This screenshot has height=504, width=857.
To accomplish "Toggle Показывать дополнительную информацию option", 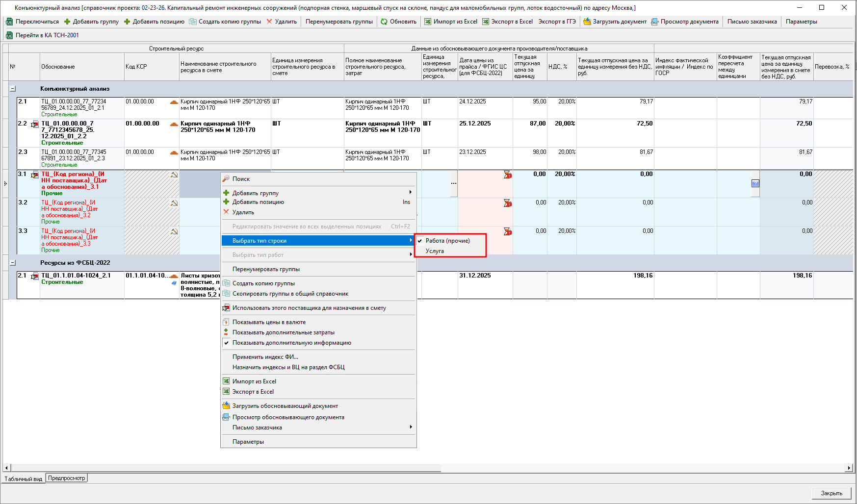I will coord(291,343).
